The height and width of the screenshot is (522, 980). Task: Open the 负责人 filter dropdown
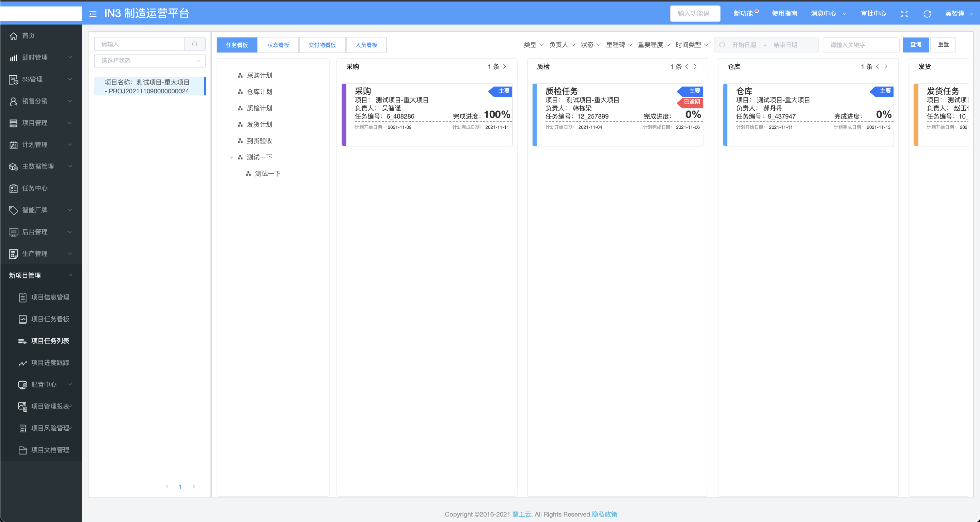[x=562, y=45]
